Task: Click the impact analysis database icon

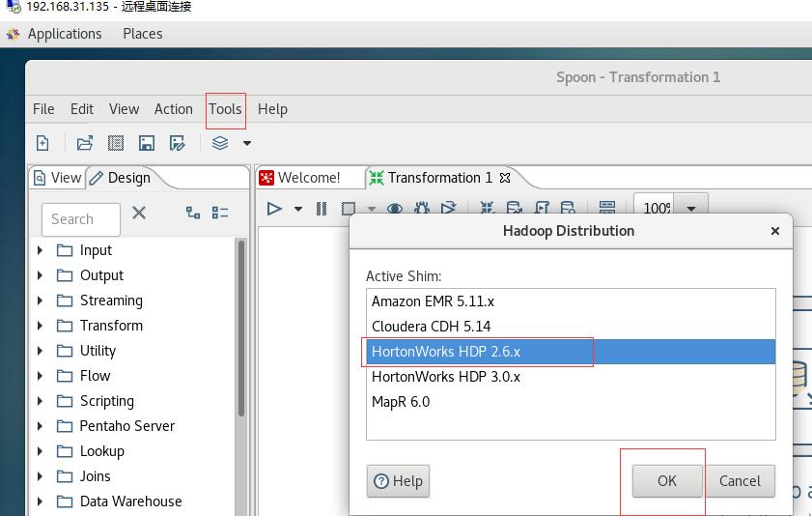Action: [x=515, y=208]
